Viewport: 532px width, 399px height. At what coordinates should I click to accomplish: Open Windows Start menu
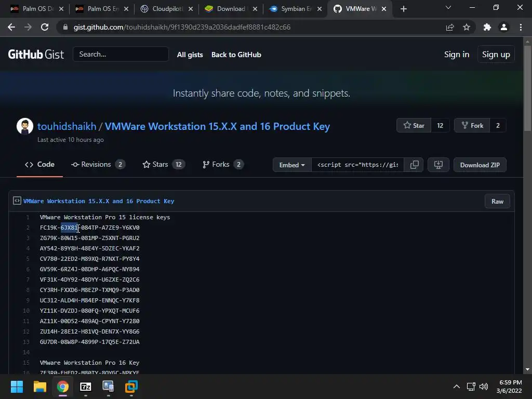(x=17, y=387)
